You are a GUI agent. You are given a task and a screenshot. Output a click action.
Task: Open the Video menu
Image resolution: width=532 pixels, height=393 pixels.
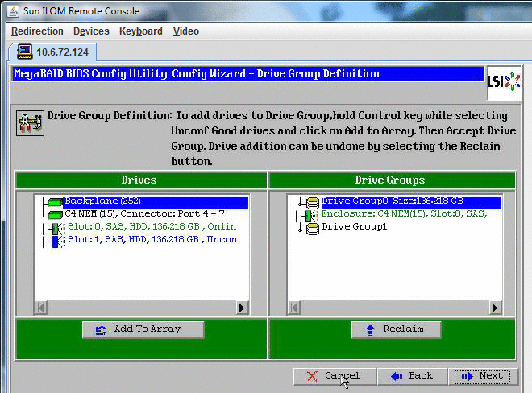point(186,31)
